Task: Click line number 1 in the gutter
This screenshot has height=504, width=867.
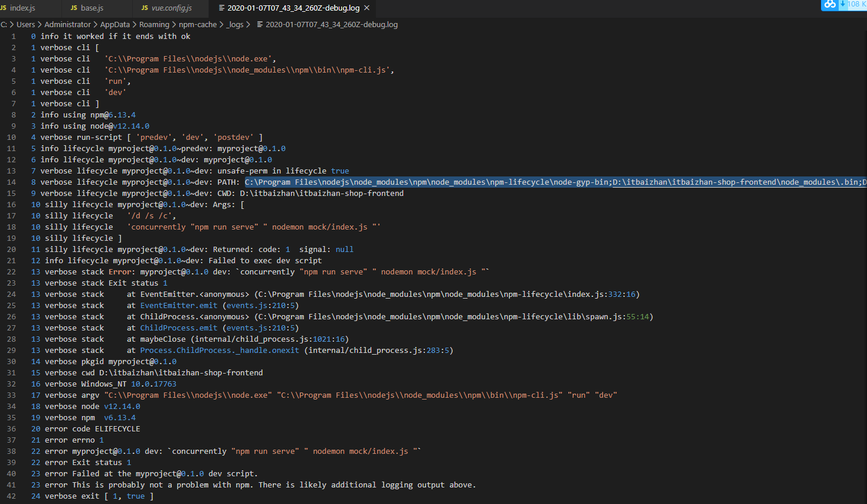Action: point(14,37)
